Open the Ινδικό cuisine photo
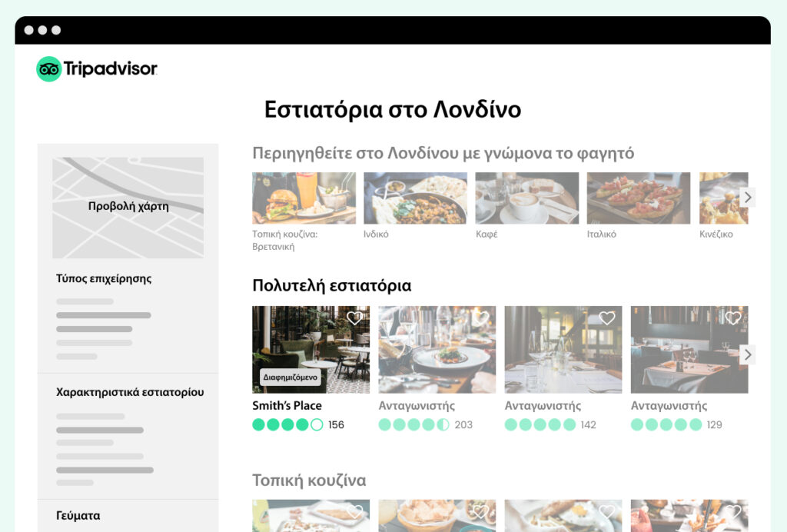The image size is (787, 532). pos(416,198)
